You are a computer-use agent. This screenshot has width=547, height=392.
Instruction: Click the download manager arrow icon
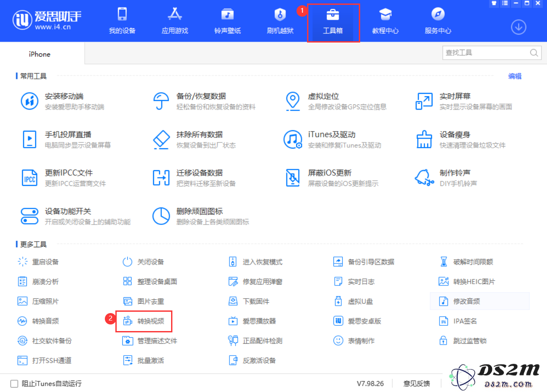(518, 27)
